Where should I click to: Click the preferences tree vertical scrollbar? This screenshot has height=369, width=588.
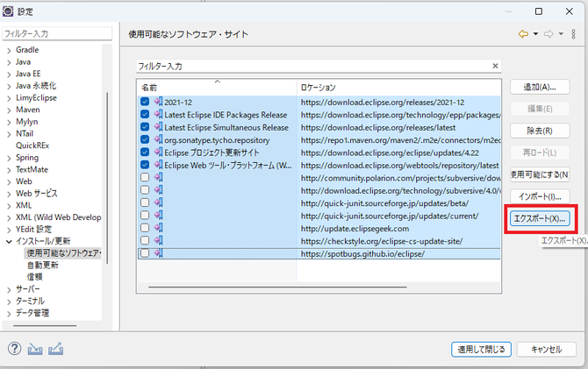tap(107, 178)
